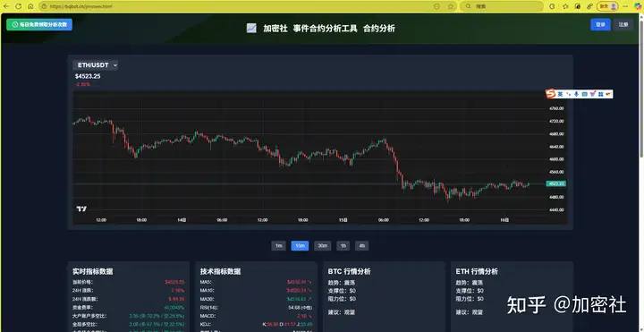The height and width of the screenshot is (332, 644).
Task: Click the ETH 行情分析 panel heading
Action: tap(477, 272)
